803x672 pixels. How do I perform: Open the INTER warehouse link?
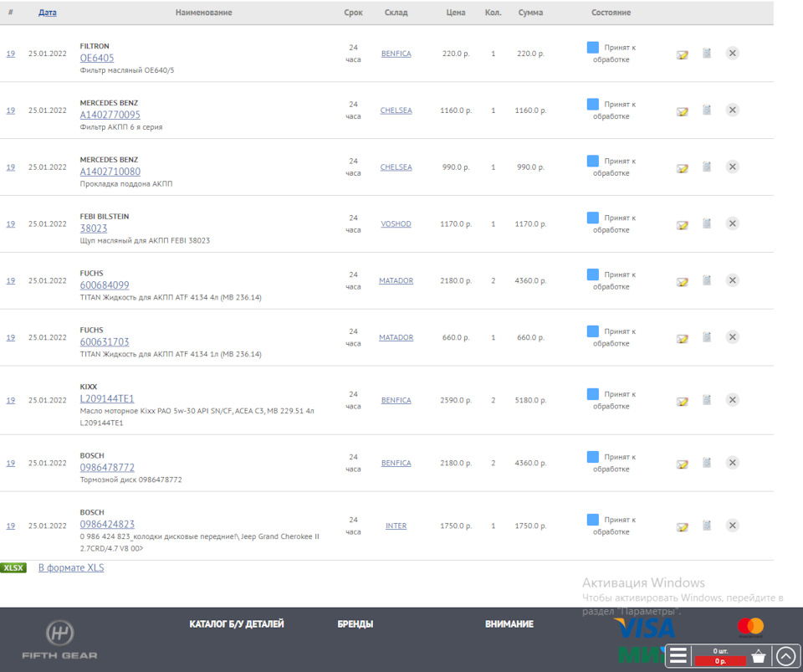(396, 526)
